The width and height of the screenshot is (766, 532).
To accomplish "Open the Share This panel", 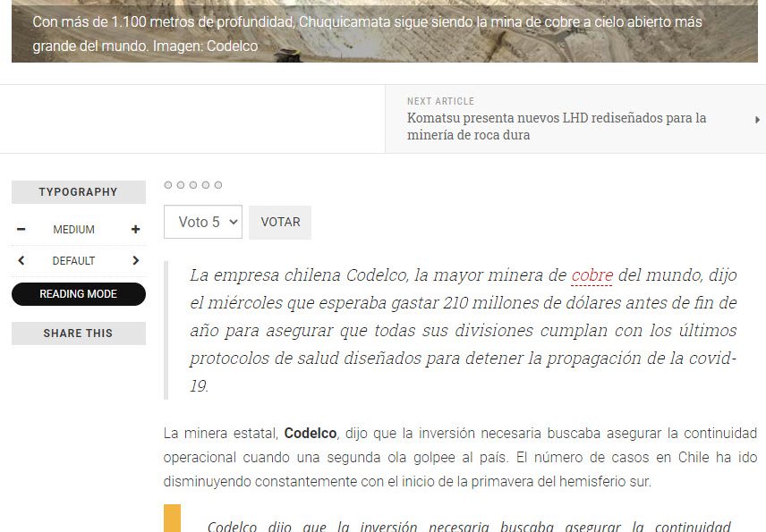I will coord(79,334).
